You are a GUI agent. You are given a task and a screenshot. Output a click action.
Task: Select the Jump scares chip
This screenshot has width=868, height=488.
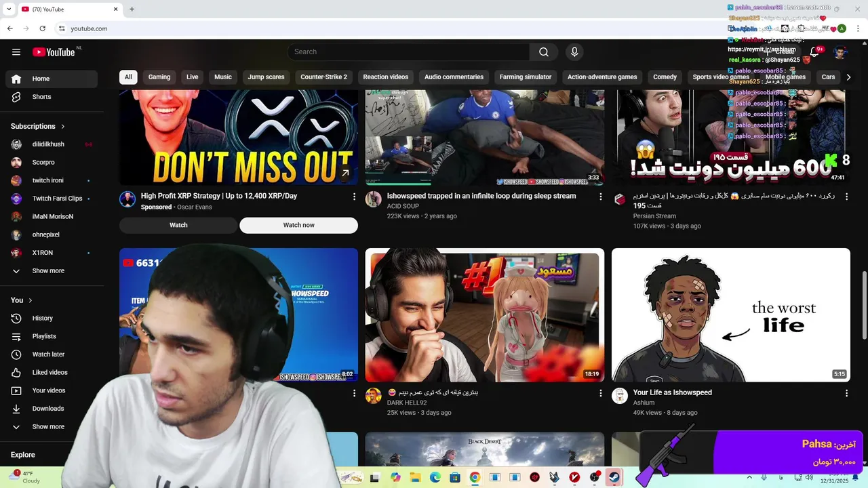(266, 77)
